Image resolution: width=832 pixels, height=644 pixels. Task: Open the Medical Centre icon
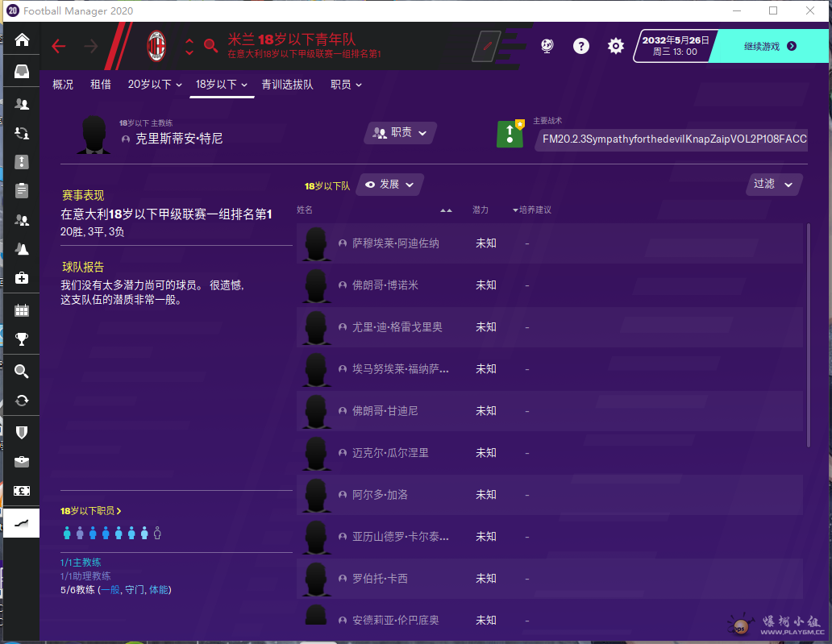click(x=22, y=278)
